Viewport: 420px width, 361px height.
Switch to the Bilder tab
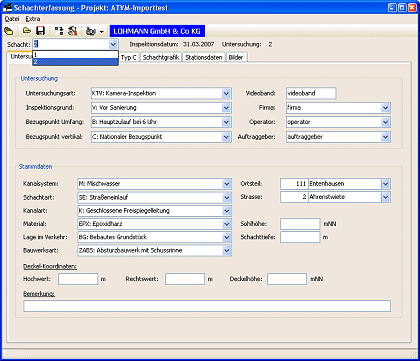click(236, 57)
